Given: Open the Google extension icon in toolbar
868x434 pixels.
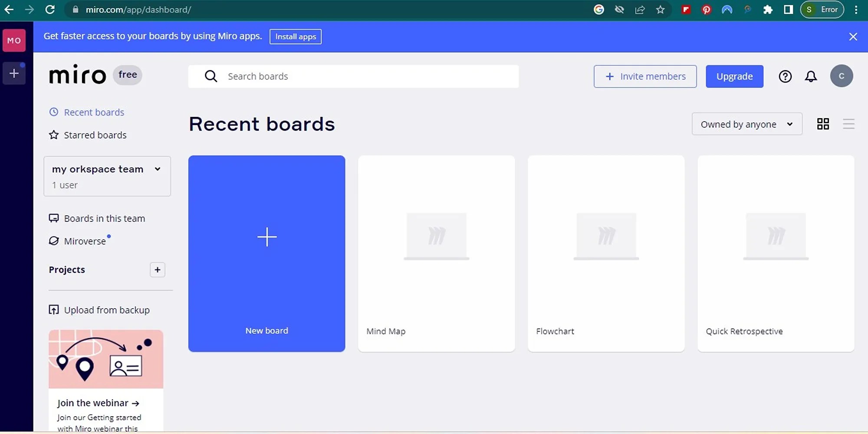Looking at the screenshot, I should point(599,10).
